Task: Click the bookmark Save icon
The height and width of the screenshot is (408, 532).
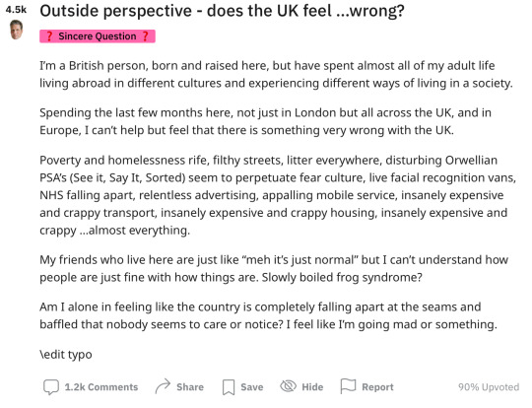Action: [229, 387]
